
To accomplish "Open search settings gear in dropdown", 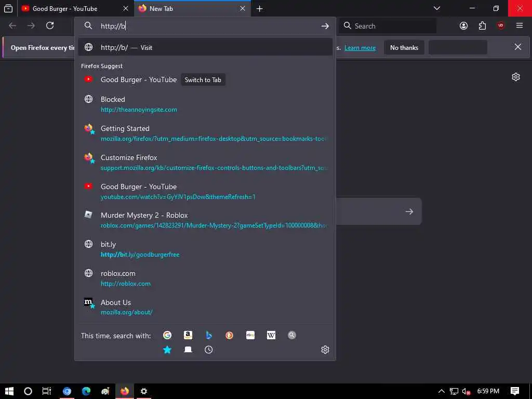I will (x=325, y=350).
